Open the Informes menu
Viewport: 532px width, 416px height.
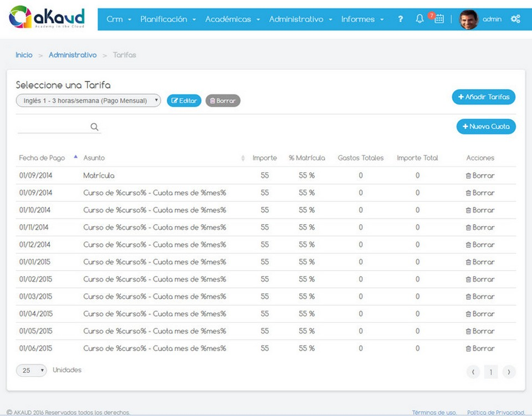[362, 19]
